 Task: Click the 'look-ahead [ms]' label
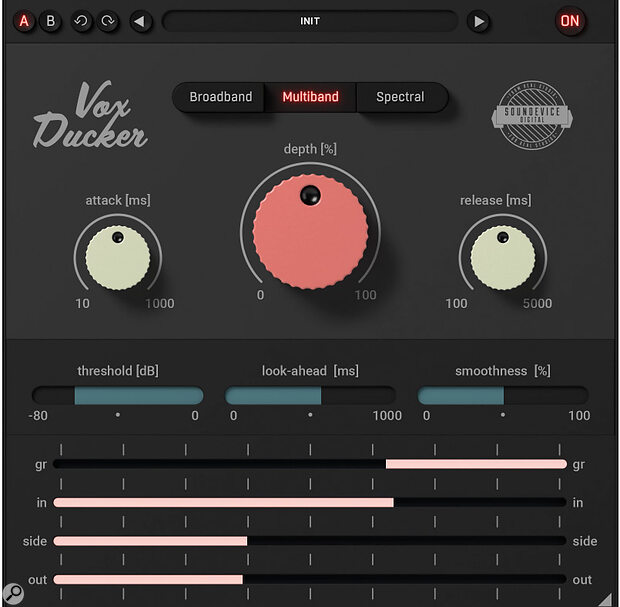(x=310, y=371)
